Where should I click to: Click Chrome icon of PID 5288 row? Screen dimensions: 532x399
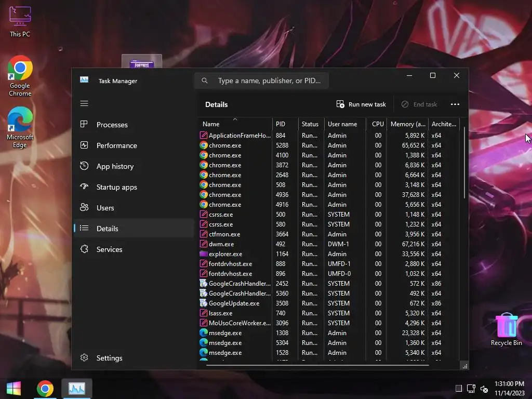pos(204,145)
